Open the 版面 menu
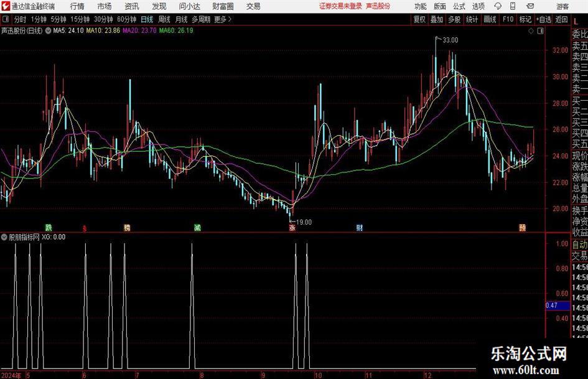 pyautogui.click(x=440, y=6)
